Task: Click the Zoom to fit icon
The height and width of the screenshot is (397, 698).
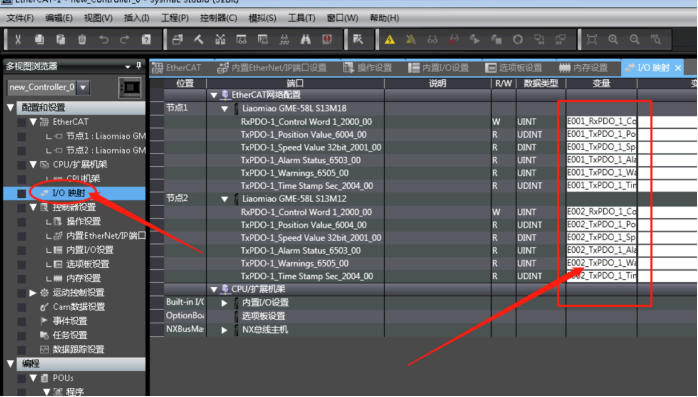Action: click(592, 40)
